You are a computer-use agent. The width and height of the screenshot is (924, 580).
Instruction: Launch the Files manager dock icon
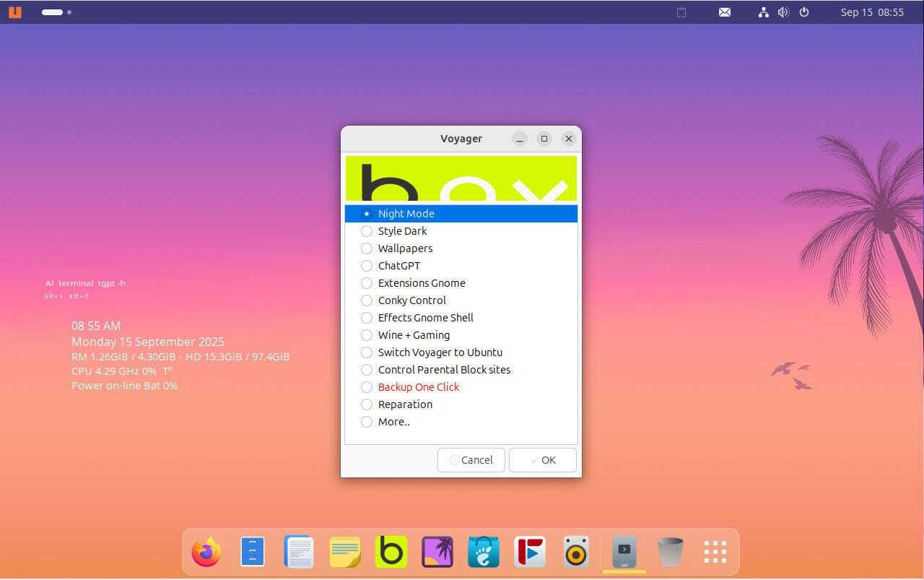(x=253, y=553)
